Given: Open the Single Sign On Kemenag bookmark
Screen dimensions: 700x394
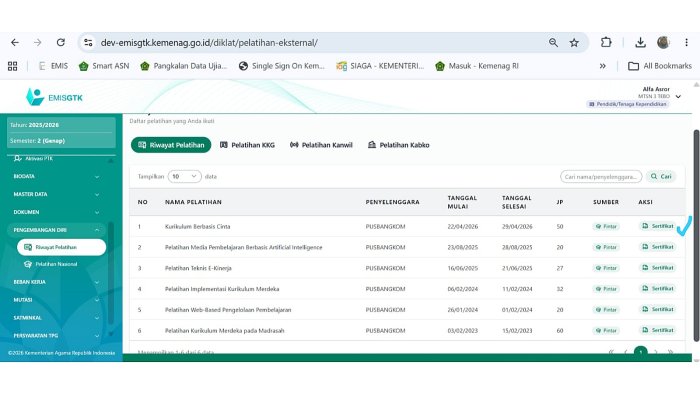Looking at the screenshot, I should [282, 66].
